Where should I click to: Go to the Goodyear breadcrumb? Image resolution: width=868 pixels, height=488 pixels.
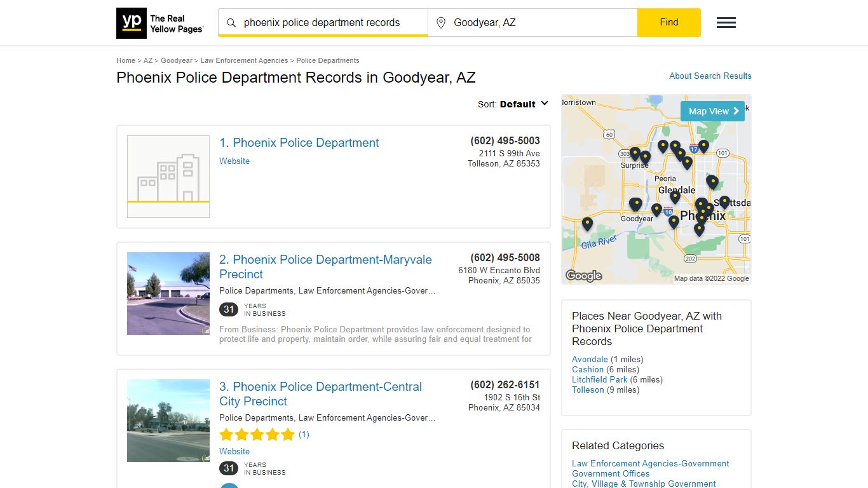(x=177, y=60)
